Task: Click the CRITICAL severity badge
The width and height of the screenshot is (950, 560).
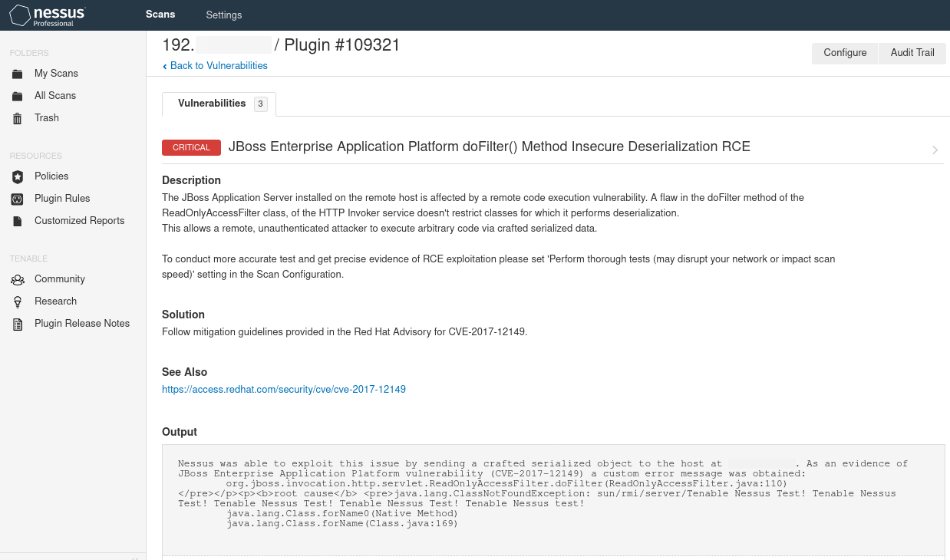Action: pyautogui.click(x=191, y=147)
